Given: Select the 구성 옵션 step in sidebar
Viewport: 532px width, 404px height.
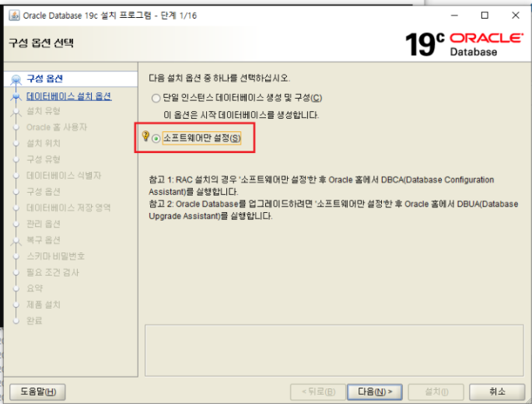Looking at the screenshot, I should [x=44, y=78].
